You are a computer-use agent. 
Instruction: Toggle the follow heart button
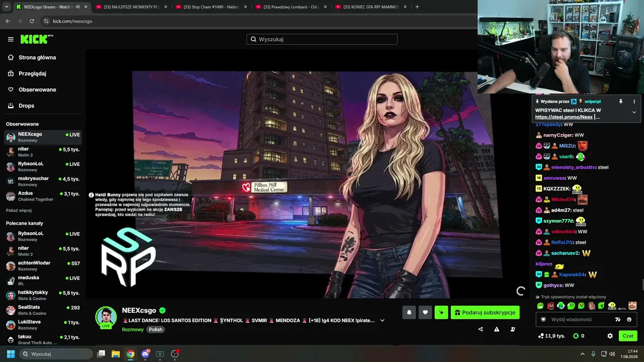click(425, 312)
